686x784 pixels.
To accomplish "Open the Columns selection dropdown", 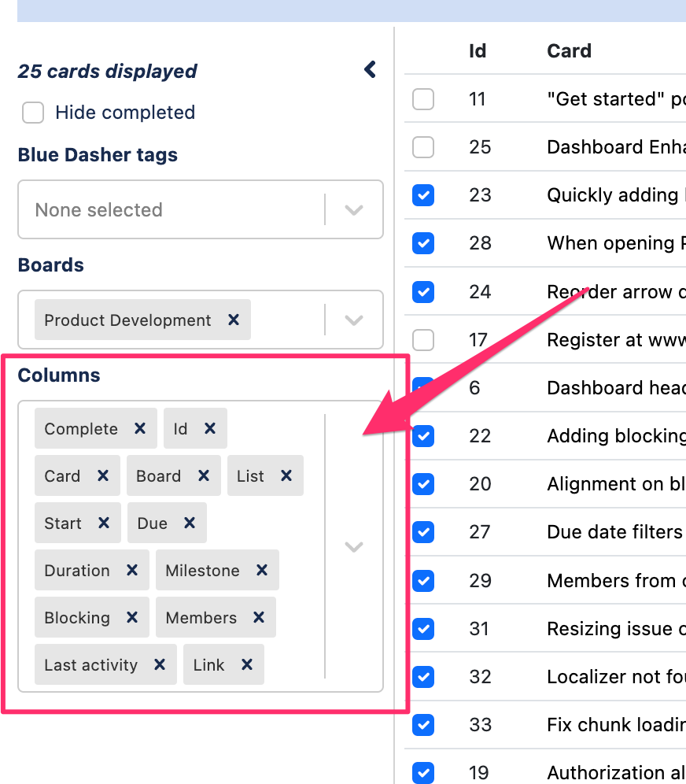I will (353, 546).
